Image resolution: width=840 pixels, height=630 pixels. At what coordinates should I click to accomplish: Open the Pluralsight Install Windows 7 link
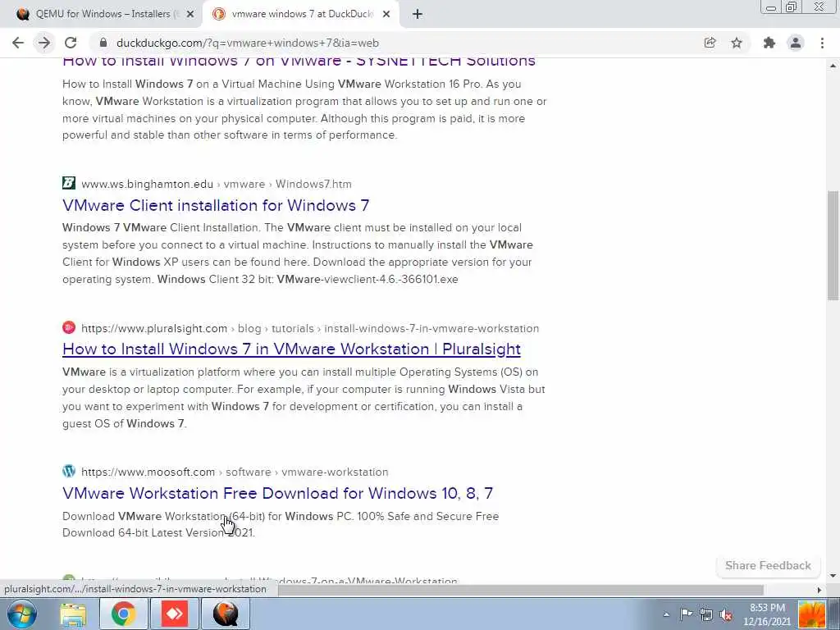click(291, 349)
